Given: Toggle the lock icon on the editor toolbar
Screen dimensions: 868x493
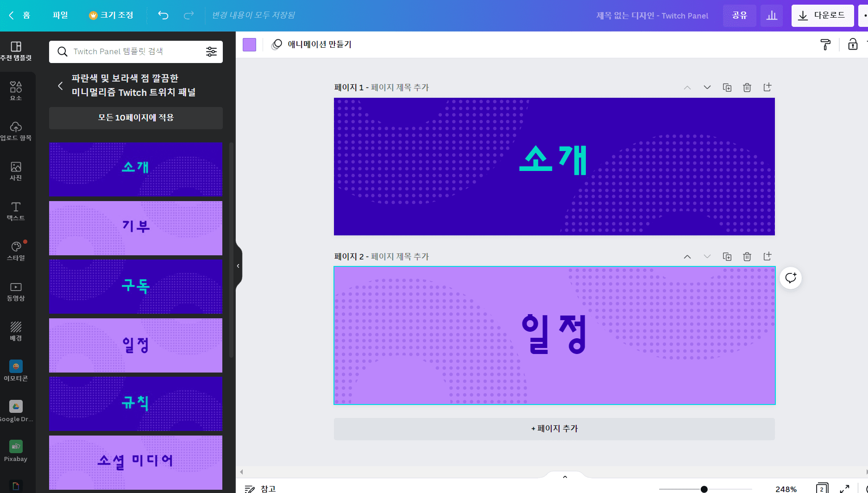Looking at the screenshot, I should click(853, 44).
